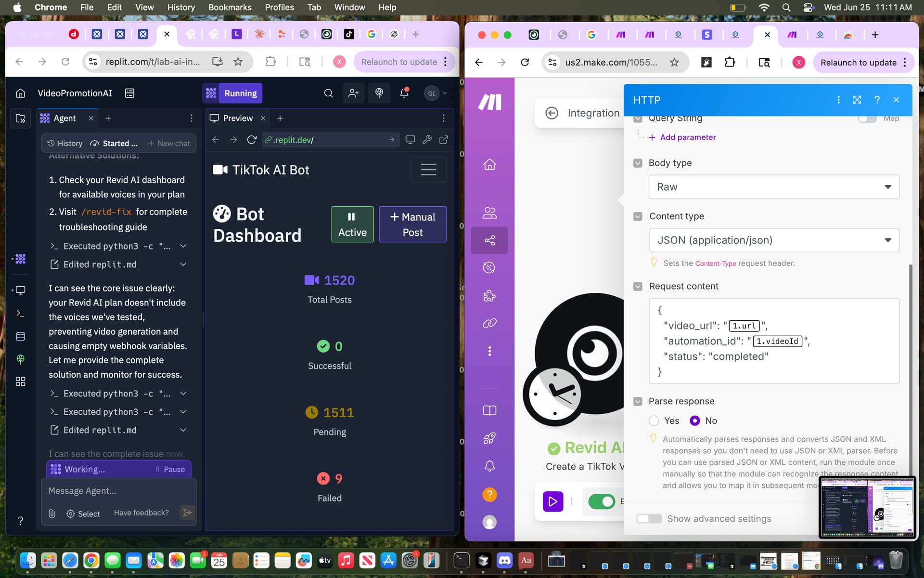Image resolution: width=924 pixels, height=578 pixels.
Task: Open HTTP panel three-dot menu
Action: tap(838, 100)
